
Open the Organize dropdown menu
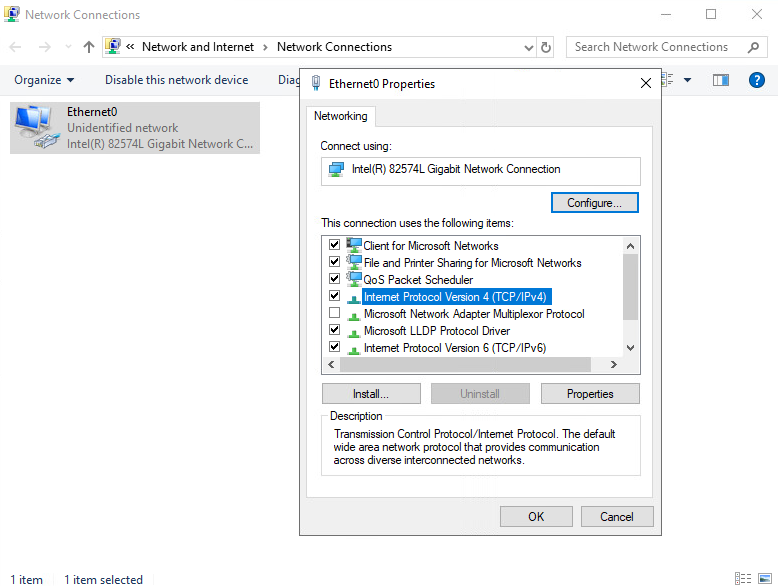[x=44, y=80]
